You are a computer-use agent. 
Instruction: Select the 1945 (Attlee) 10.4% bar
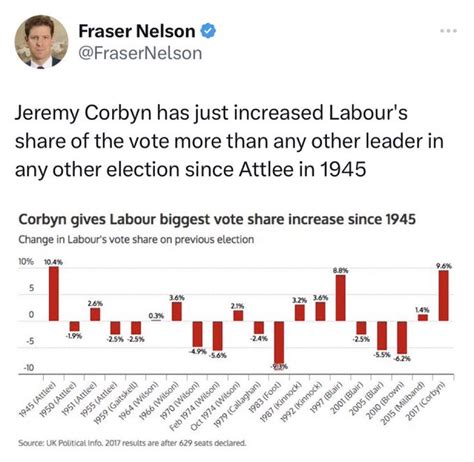click(x=54, y=294)
